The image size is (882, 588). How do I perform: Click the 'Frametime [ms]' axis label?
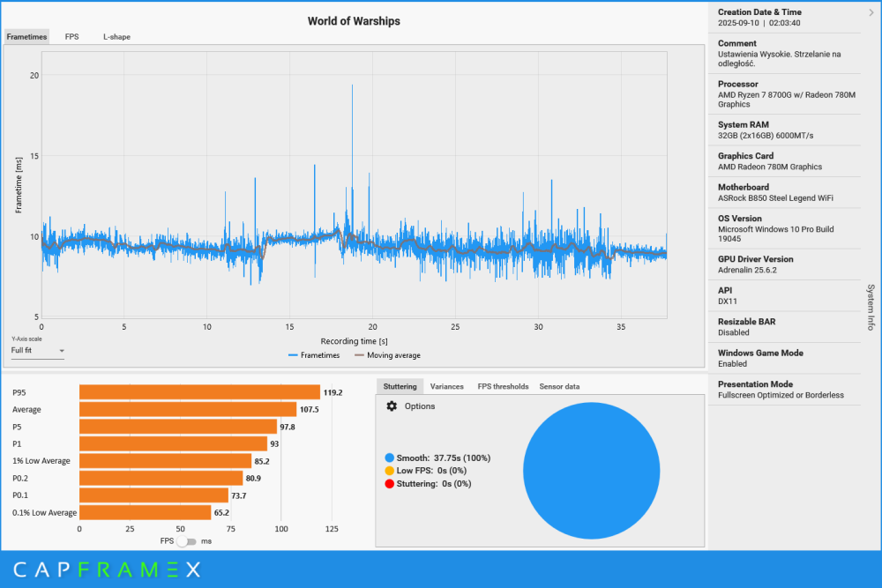click(x=19, y=185)
